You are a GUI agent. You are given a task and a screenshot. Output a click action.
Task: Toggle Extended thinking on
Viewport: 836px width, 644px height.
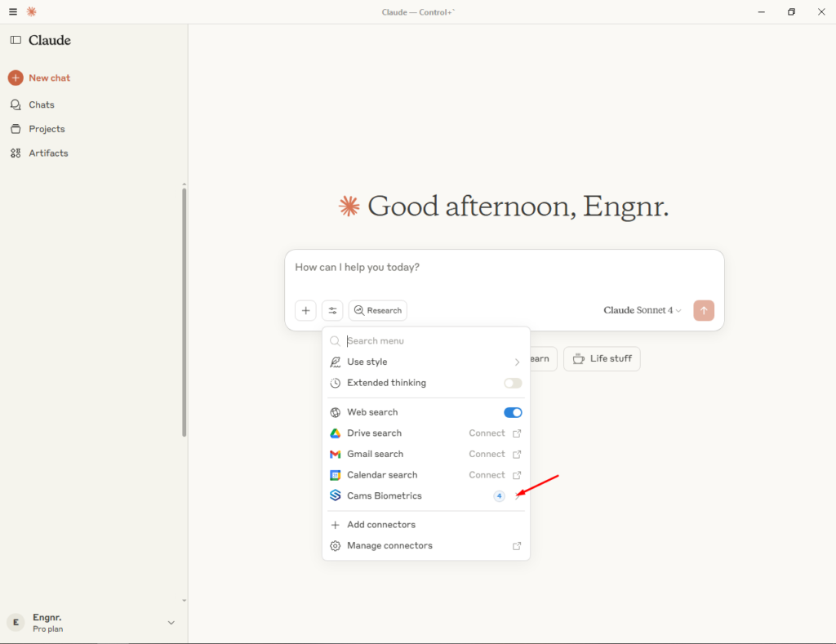513,383
